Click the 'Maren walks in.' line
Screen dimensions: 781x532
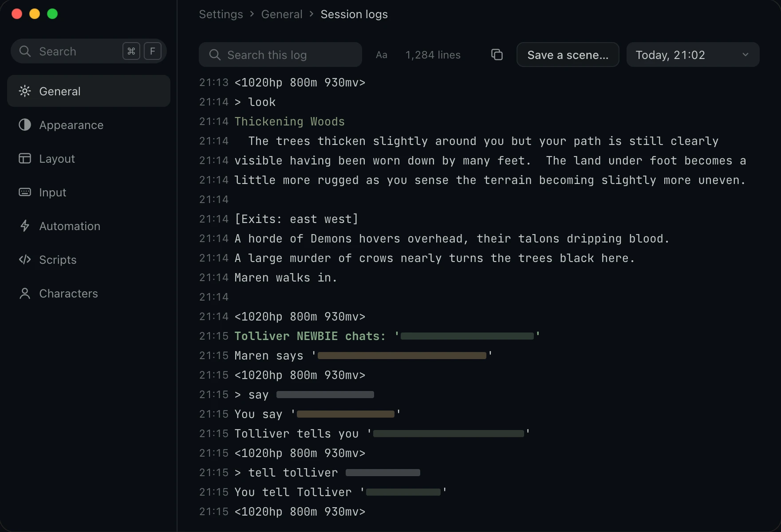point(286,278)
